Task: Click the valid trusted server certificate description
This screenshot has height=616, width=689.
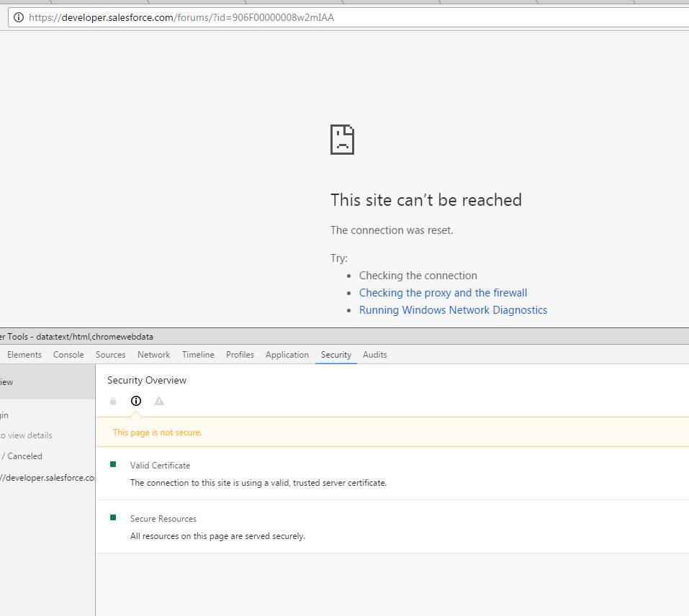Action: pos(258,483)
